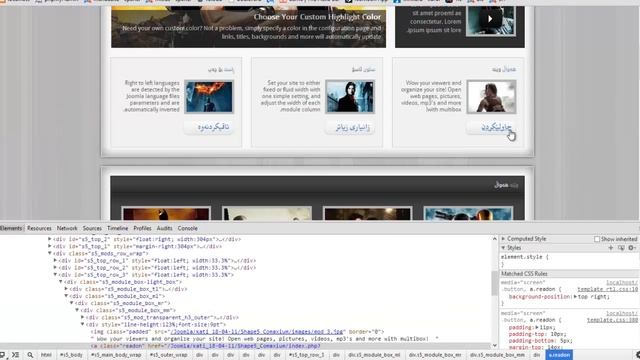The height and width of the screenshot is (360, 640).
Task: Dock the DevTools panel using the corner icon
Action: click(2, 355)
